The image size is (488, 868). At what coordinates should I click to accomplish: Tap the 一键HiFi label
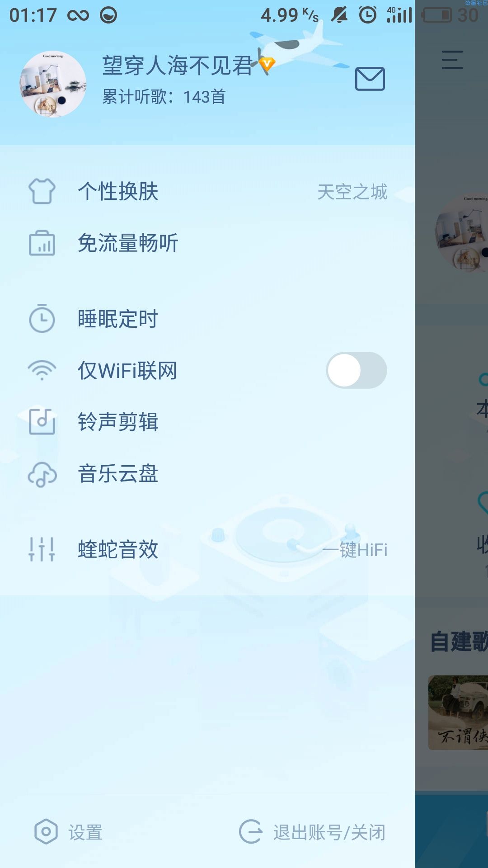point(355,550)
